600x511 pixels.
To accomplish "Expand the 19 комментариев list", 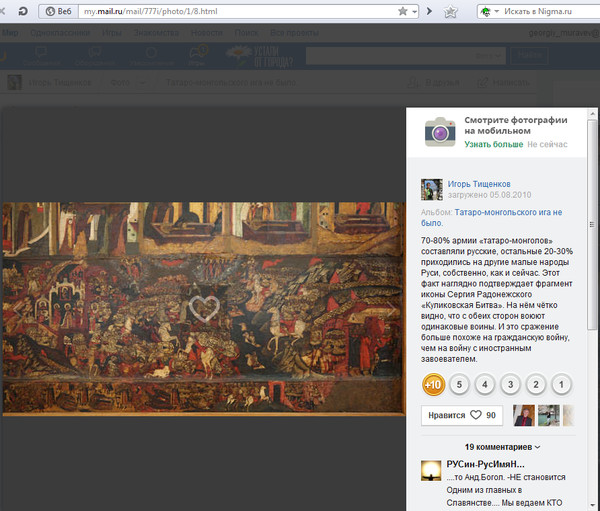I will [502, 447].
